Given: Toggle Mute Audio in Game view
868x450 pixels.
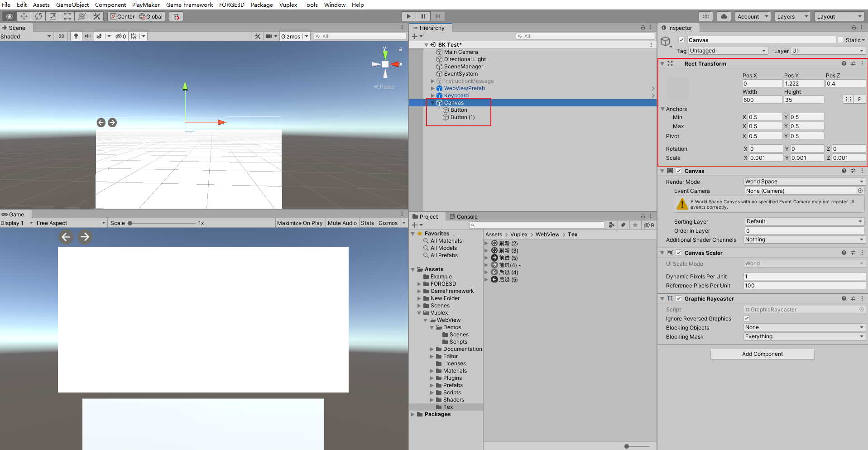Looking at the screenshot, I should pyautogui.click(x=342, y=223).
